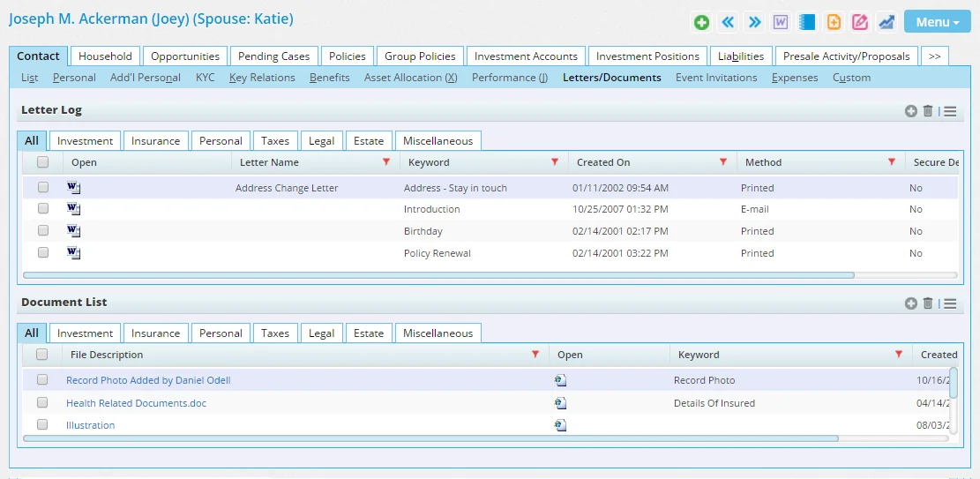
Task: Switch to the Policies tab
Action: coord(348,56)
